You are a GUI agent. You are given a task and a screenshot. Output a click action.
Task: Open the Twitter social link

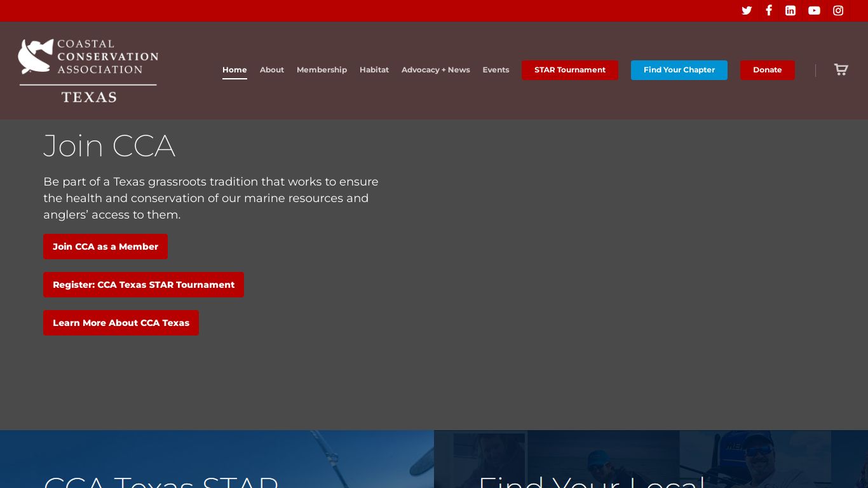point(747,10)
